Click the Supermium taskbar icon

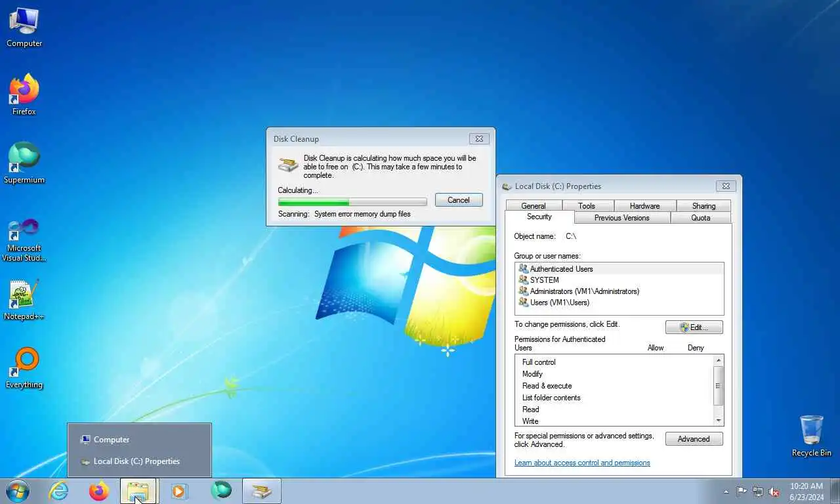(x=221, y=491)
